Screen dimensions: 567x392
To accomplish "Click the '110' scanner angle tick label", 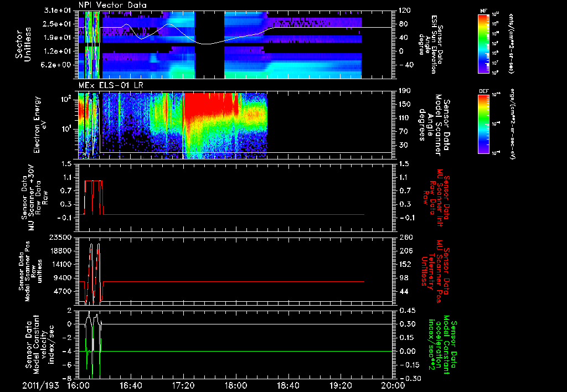I will coord(404,118).
